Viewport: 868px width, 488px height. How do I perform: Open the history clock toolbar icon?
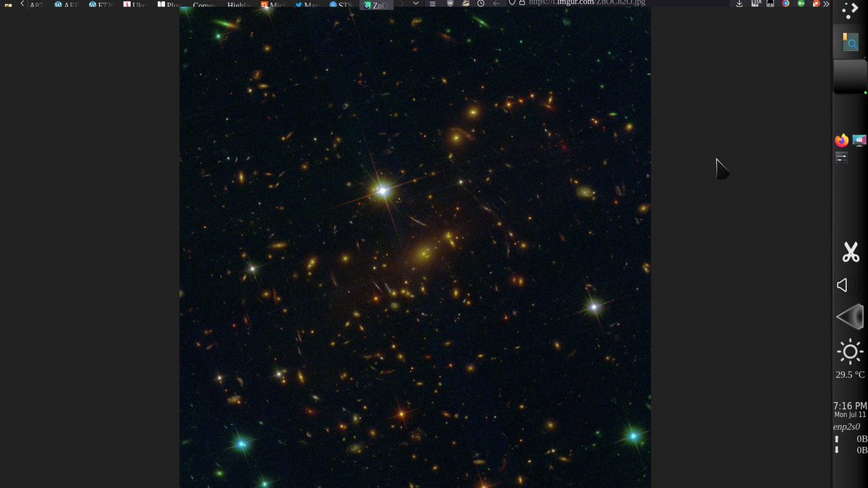coord(480,4)
